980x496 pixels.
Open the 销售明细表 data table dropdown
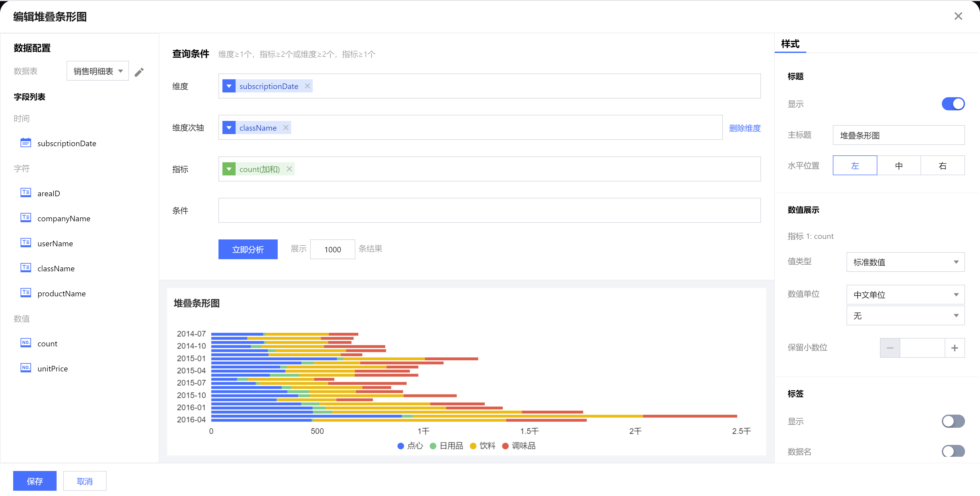pyautogui.click(x=98, y=71)
